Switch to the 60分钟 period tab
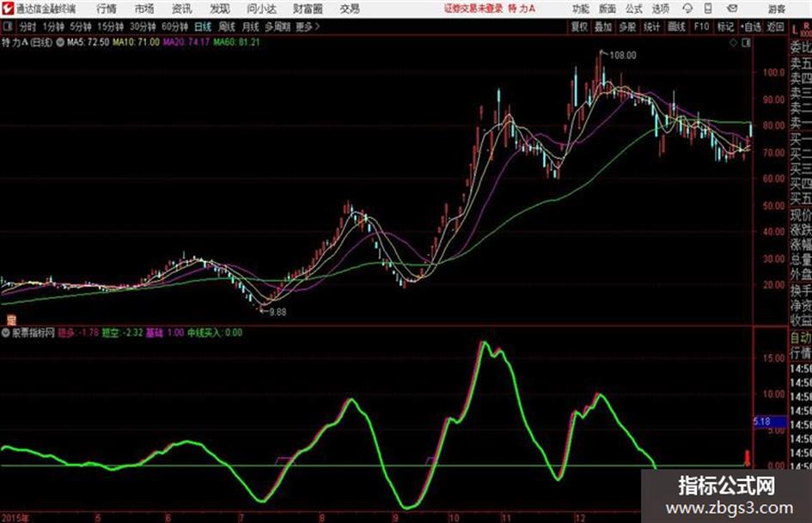The height and width of the screenshot is (523, 812). 174,27
